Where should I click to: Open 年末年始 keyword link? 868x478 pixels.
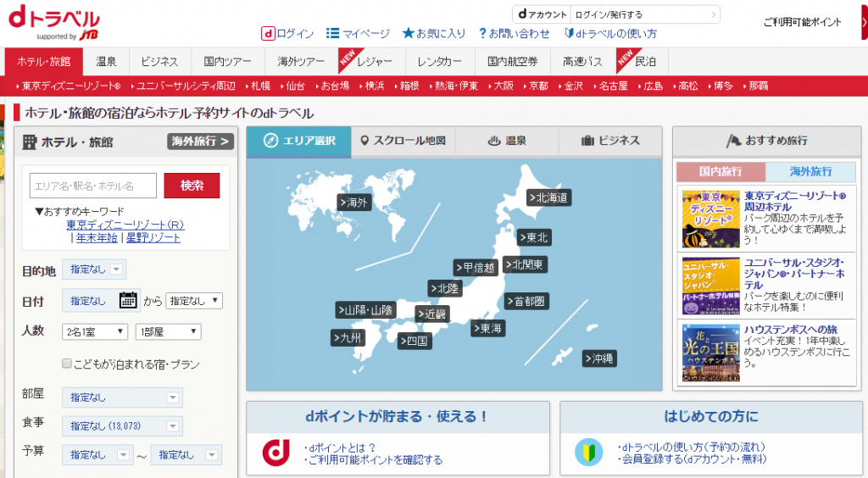tap(97, 238)
